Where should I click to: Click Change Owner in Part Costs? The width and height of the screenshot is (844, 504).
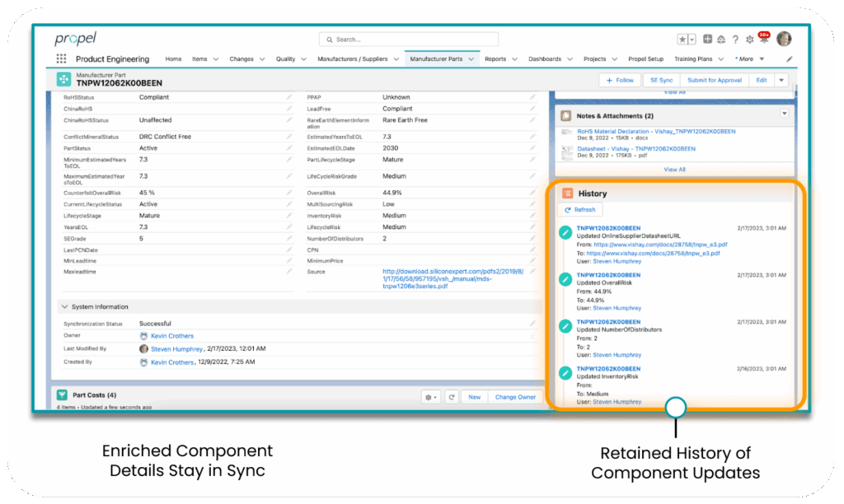pos(515,397)
